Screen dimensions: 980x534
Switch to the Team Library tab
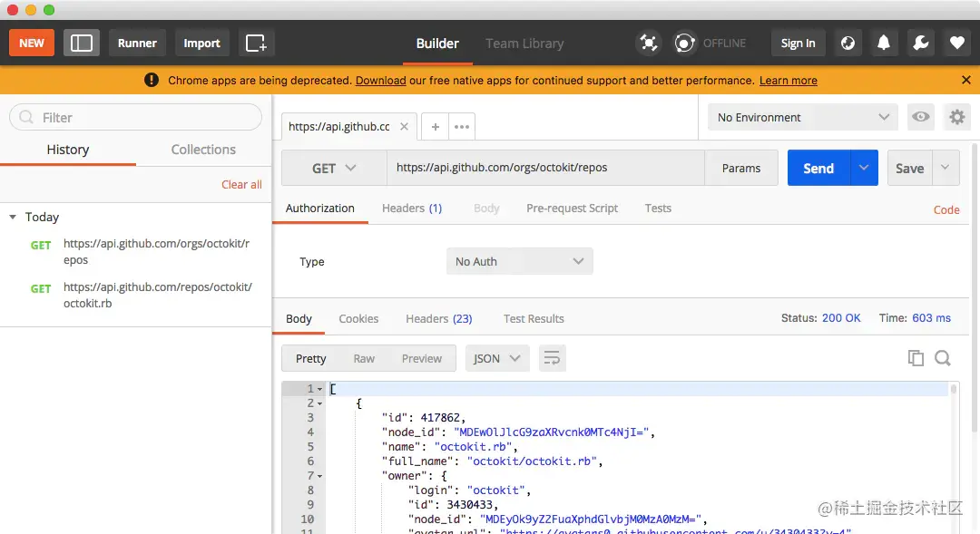coord(524,44)
